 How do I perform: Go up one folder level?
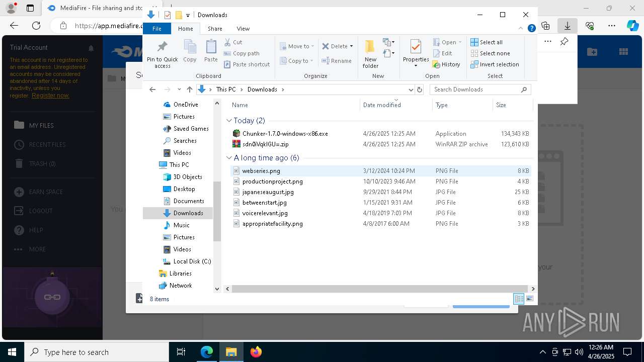[x=189, y=89]
